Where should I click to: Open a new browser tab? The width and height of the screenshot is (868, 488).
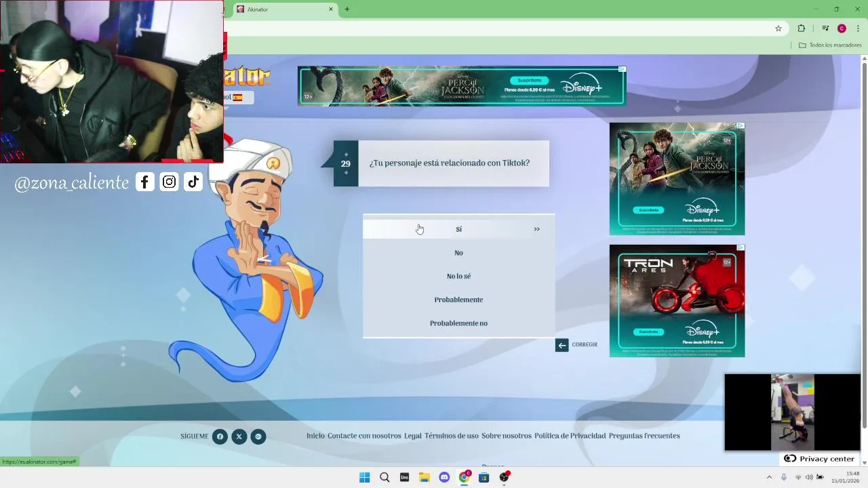(x=347, y=9)
